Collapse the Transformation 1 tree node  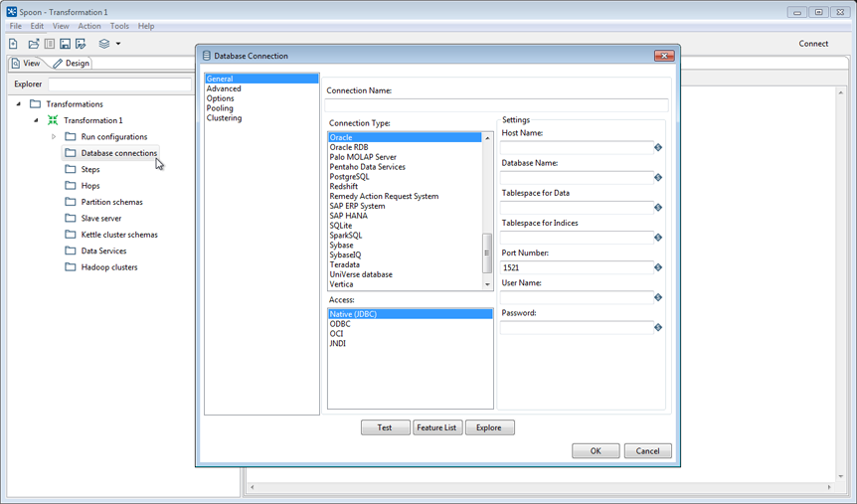click(37, 120)
